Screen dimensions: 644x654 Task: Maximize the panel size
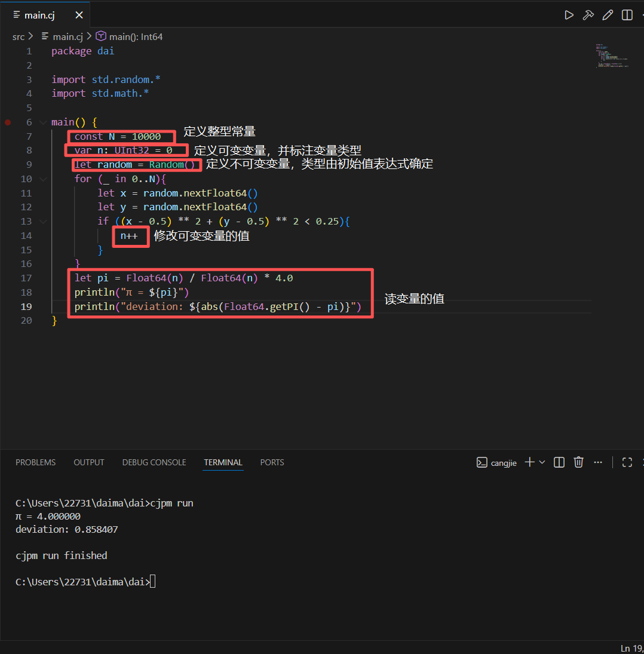pos(627,462)
